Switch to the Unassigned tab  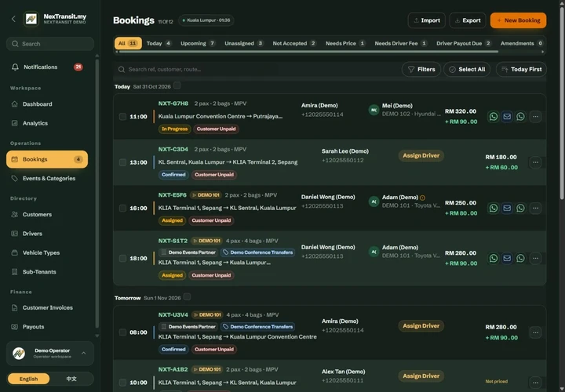pyautogui.click(x=244, y=43)
